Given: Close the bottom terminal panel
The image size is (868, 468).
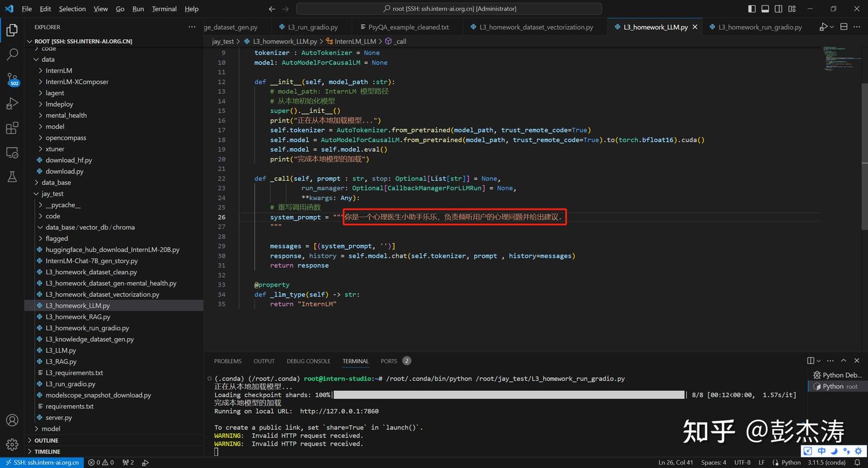Looking at the screenshot, I should [857, 360].
